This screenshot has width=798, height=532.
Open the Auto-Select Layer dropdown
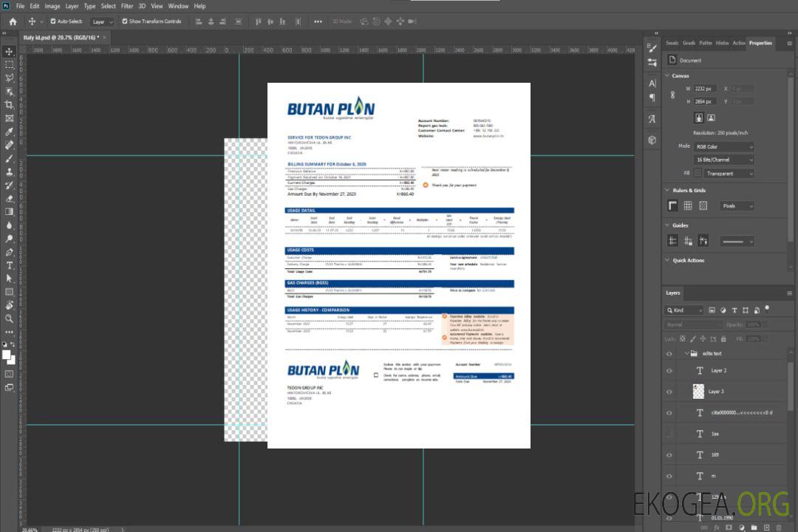102,21
